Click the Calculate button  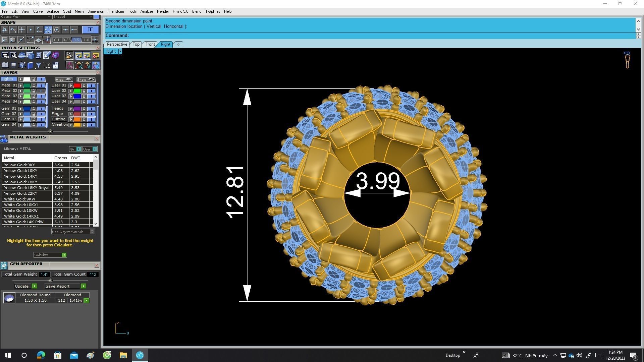pyautogui.click(x=50, y=255)
